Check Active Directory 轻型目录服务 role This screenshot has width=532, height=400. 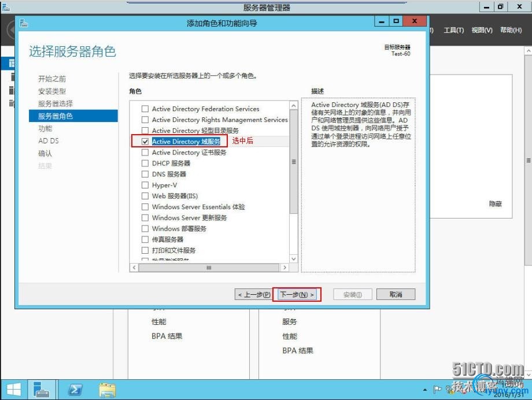[x=145, y=131]
